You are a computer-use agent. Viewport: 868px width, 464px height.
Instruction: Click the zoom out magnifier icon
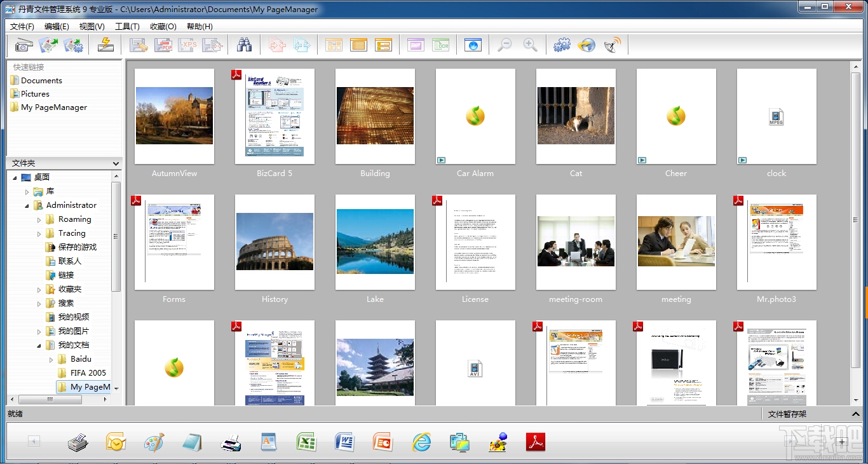click(x=505, y=45)
